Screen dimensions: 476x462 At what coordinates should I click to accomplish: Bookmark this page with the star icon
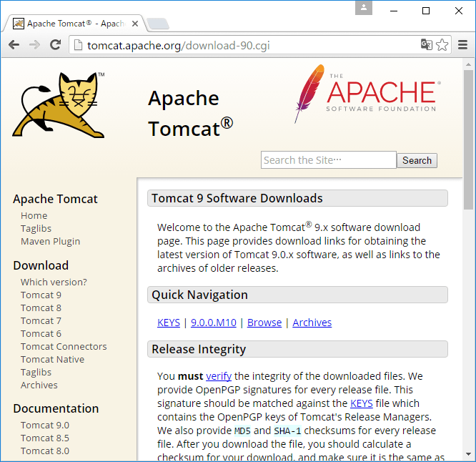[442, 45]
